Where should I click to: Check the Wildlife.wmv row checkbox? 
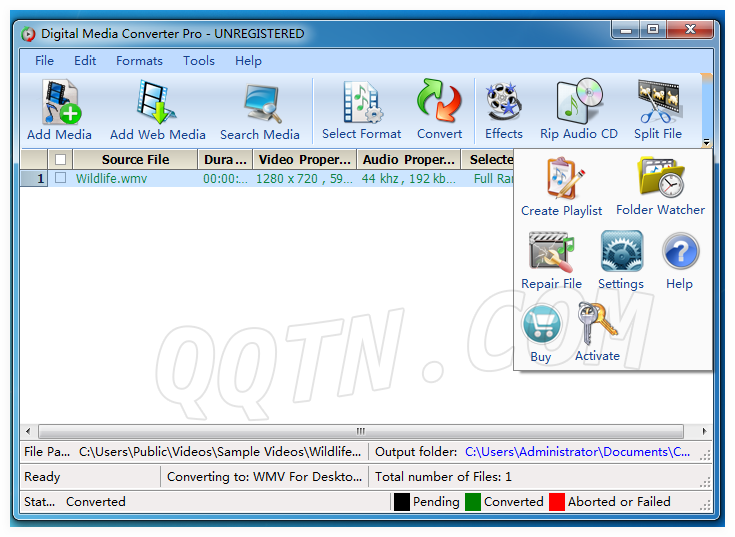coord(61,178)
